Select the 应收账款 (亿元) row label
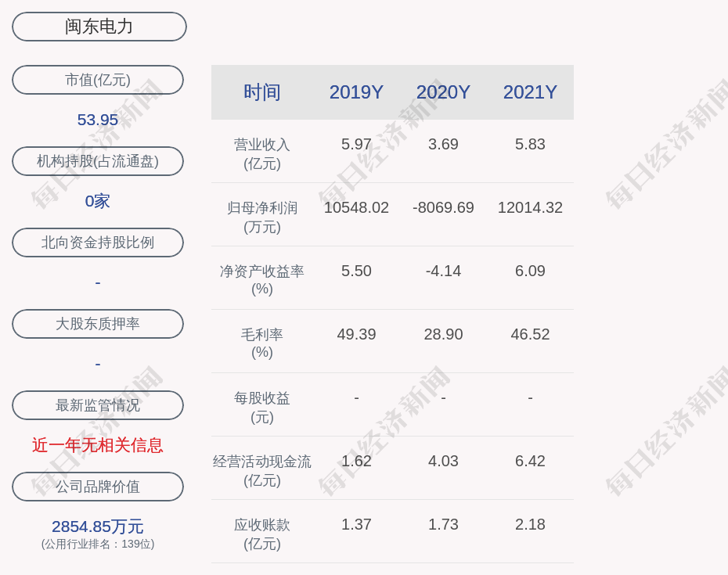This screenshot has width=728, height=575. click(x=262, y=534)
